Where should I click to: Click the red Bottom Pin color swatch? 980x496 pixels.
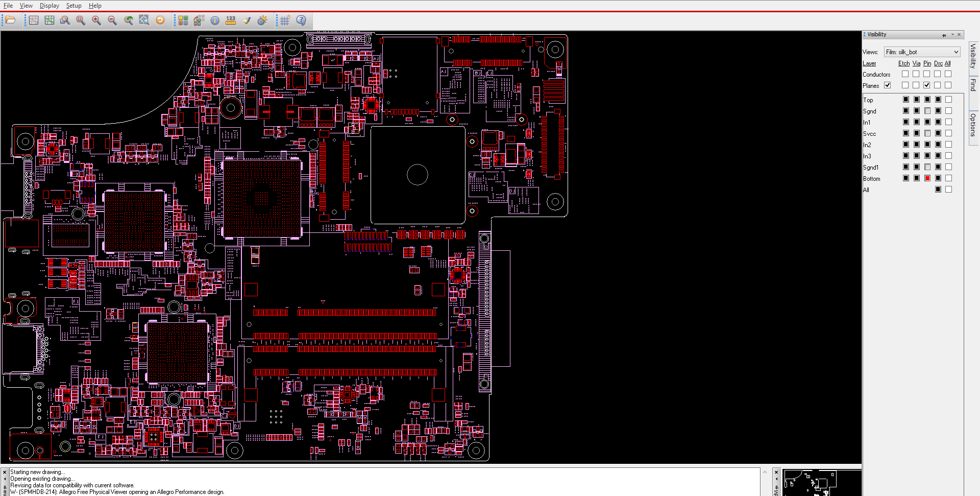(927, 178)
